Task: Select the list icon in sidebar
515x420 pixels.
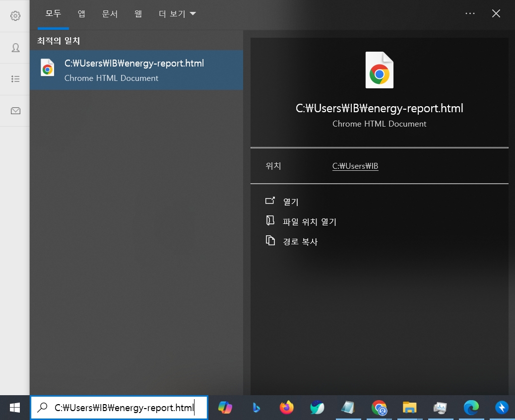Action: pos(15,79)
